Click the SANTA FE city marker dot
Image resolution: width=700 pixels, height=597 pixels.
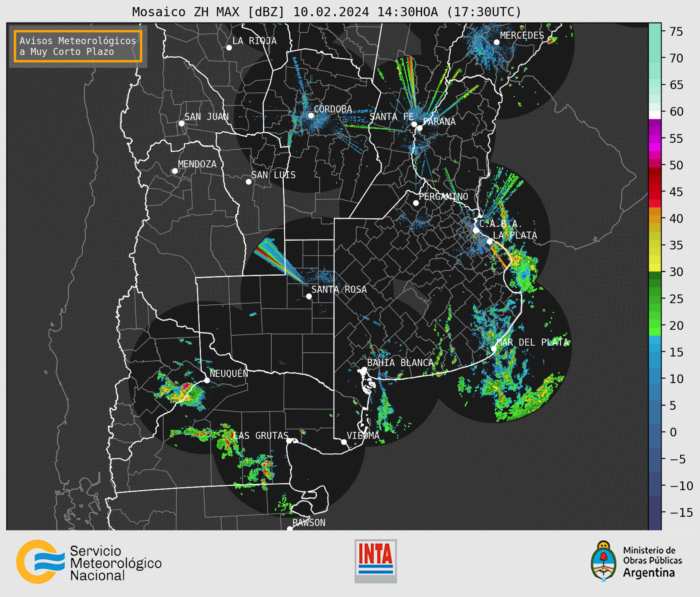click(414, 124)
